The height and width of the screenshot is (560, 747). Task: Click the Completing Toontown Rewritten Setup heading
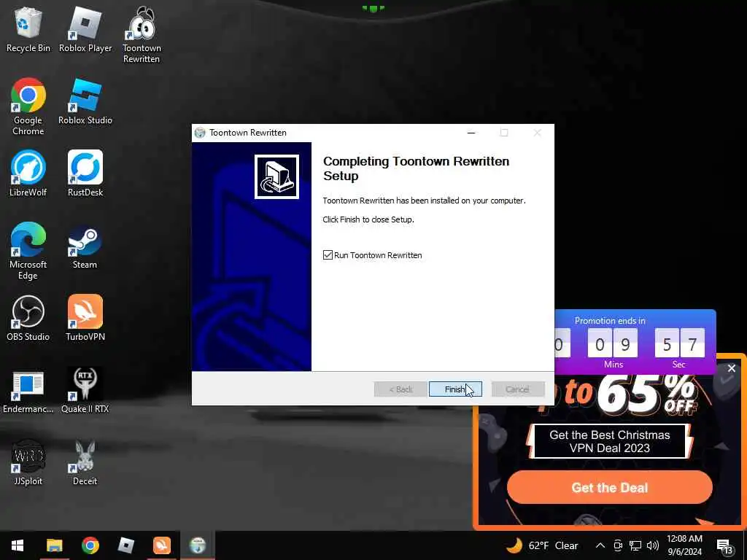(416, 168)
